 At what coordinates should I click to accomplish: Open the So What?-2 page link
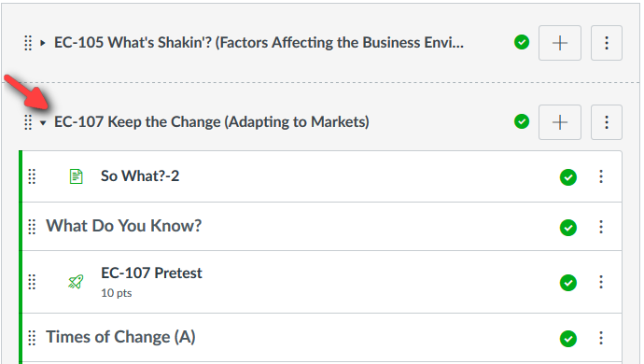(140, 175)
